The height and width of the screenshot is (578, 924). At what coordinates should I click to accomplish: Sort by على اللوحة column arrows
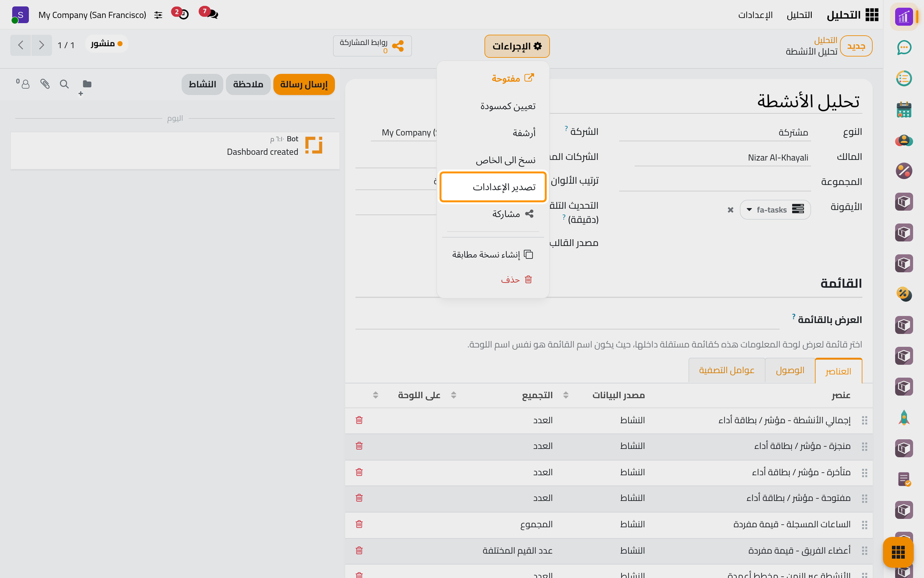point(375,395)
